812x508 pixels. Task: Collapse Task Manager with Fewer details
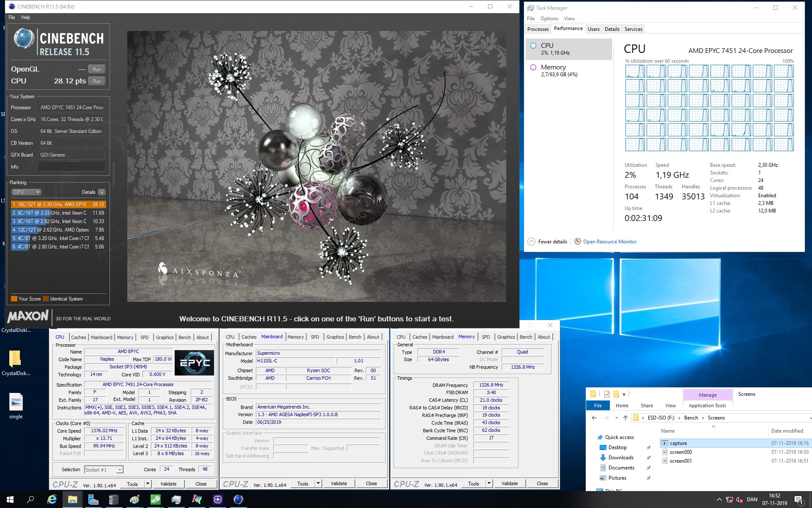[x=548, y=242]
